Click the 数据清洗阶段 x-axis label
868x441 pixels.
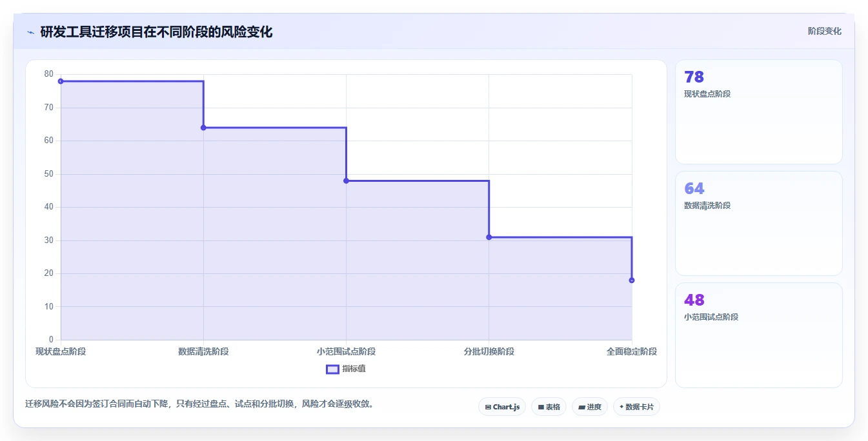(x=203, y=351)
